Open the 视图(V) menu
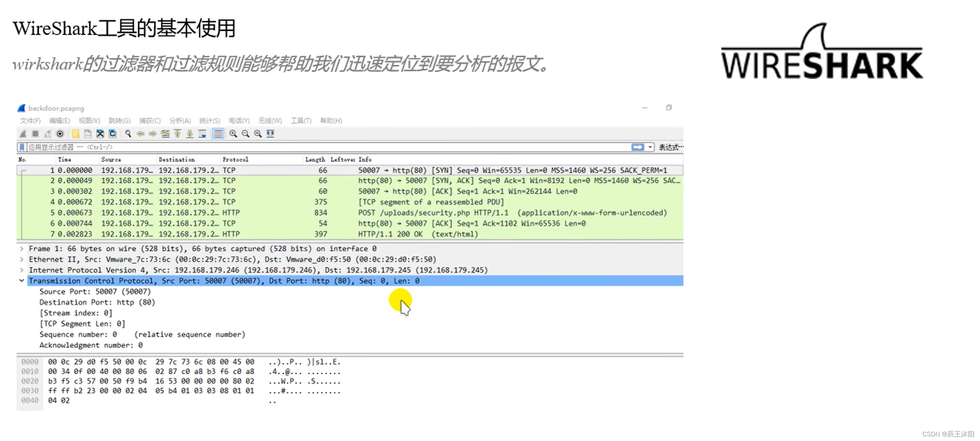 (x=89, y=121)
